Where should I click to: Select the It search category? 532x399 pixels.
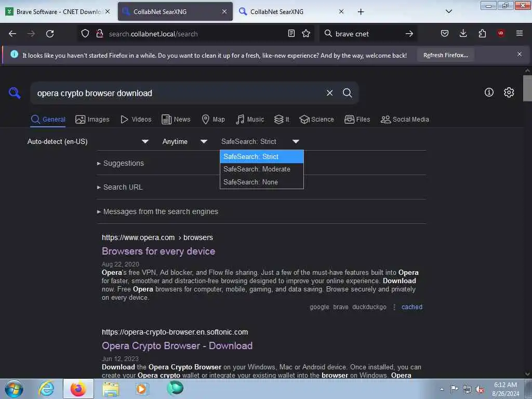tap(282, 119)
